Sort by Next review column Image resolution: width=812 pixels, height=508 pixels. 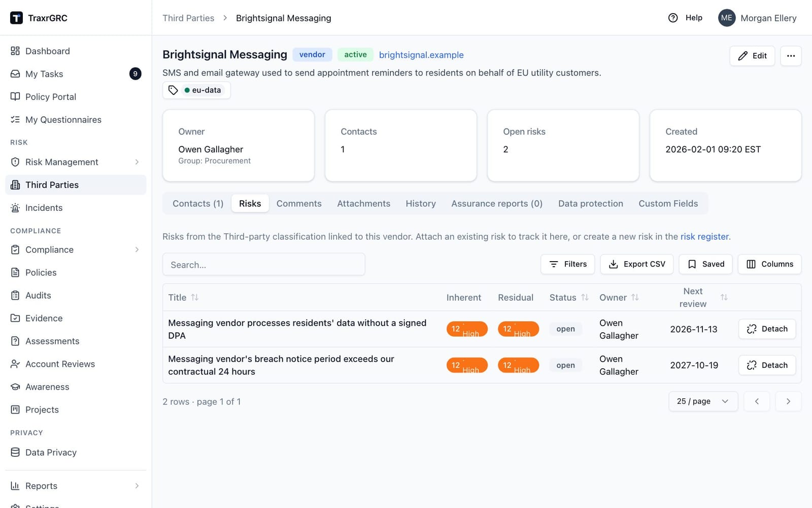724,297
